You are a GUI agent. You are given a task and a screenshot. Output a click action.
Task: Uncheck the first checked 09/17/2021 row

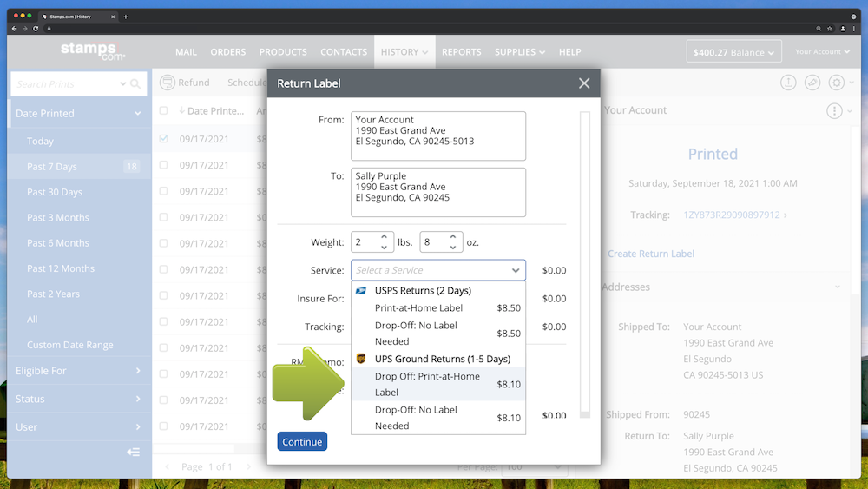[x=163, y=138]
